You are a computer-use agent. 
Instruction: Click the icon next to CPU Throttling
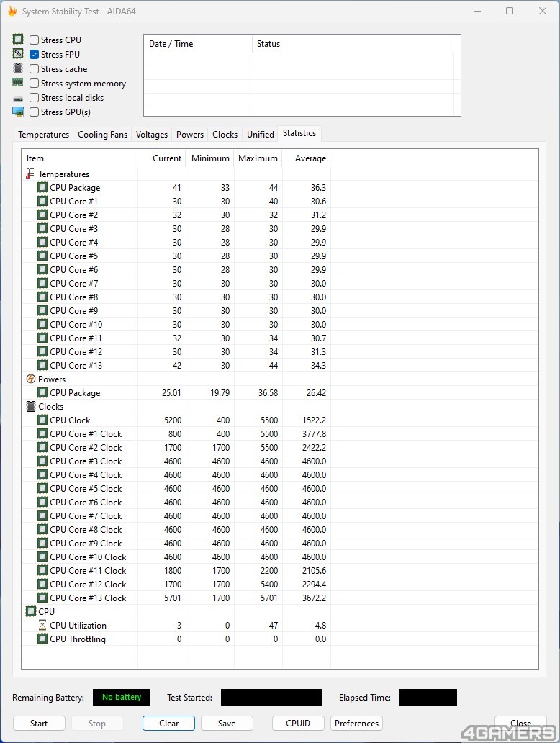[x=42, y=639]
